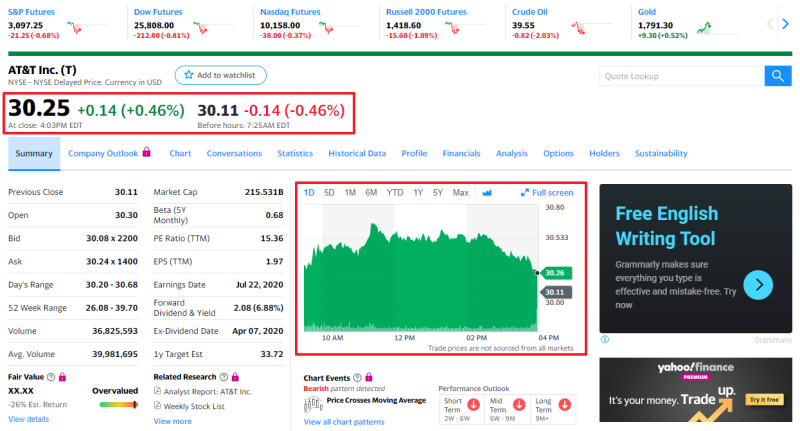Select the 6M chart range
The height and width of the screenshot is (431, 800).
click(x=371, y=193)
